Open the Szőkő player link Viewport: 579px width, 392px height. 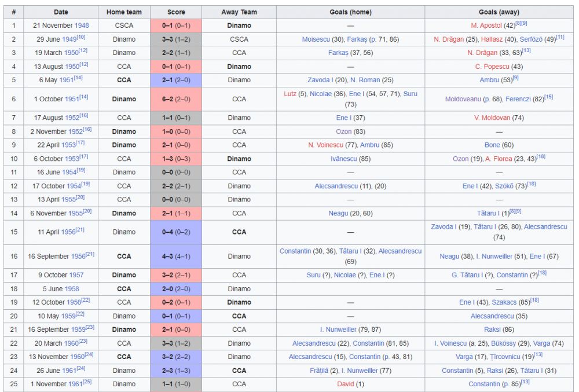[504, 186]
